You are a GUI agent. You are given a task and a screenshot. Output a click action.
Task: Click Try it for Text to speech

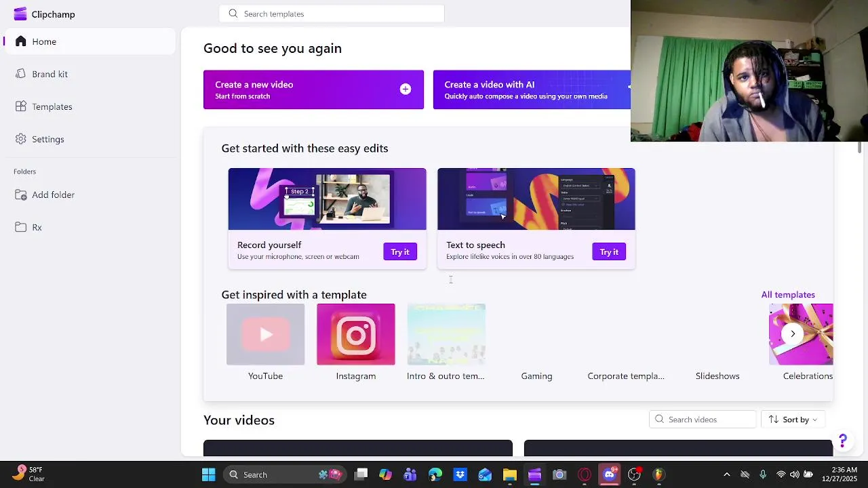click(x=609, y=252)
